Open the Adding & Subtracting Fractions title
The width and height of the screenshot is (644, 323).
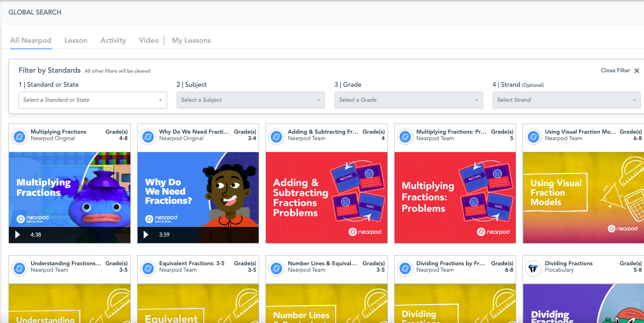click(323, 132)
